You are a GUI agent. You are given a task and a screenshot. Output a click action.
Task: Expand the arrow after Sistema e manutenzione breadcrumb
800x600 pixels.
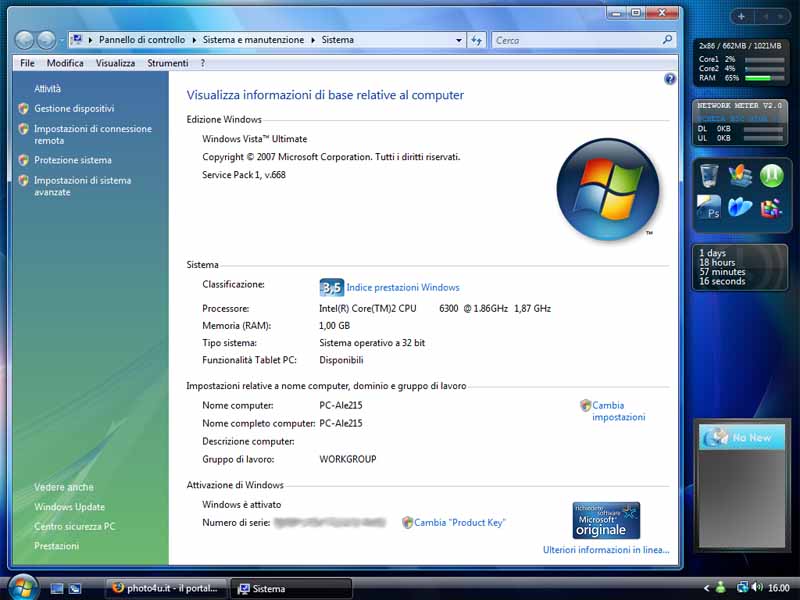pyautogui.click(x=313, y=40)
